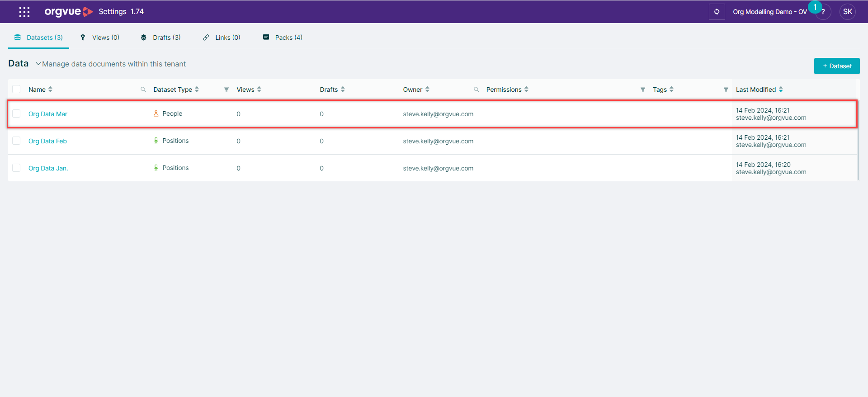Screen dimensions: 868x397
Task: Click Drafts count 0 in Org Data Jan. row
Action: (321, 168)
